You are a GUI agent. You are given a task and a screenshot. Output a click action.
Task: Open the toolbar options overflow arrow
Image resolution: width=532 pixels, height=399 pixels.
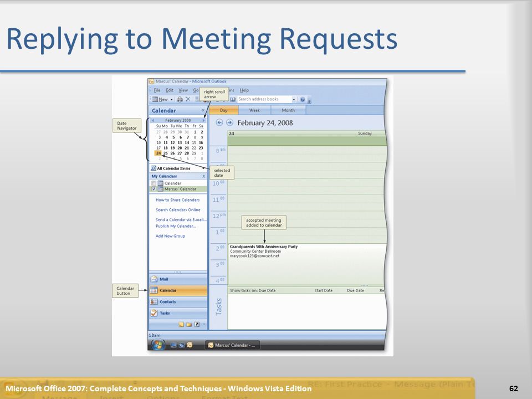[x=309, y=100]
